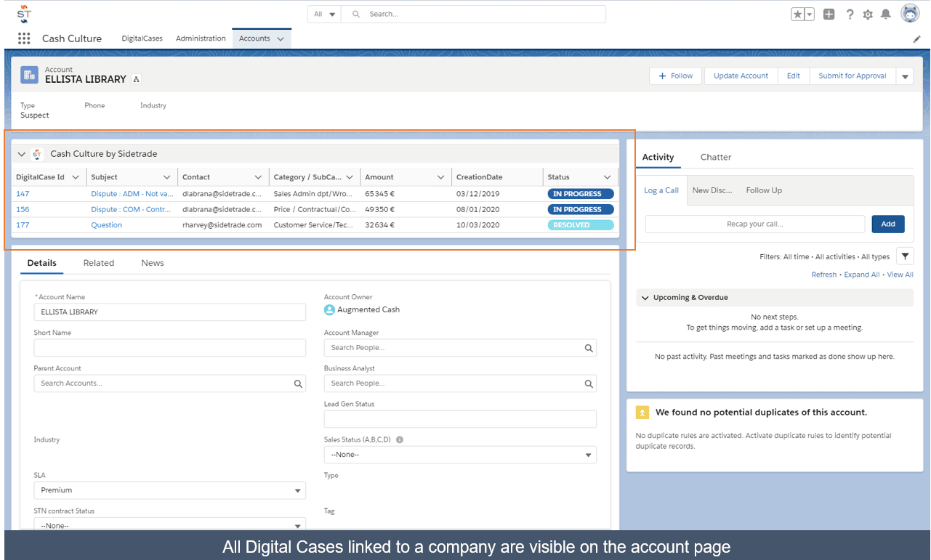The width and height of the screenshot is (931, 560).
Task: Collapse the Upcoming & Overdue section
Action: click(645, 297)
